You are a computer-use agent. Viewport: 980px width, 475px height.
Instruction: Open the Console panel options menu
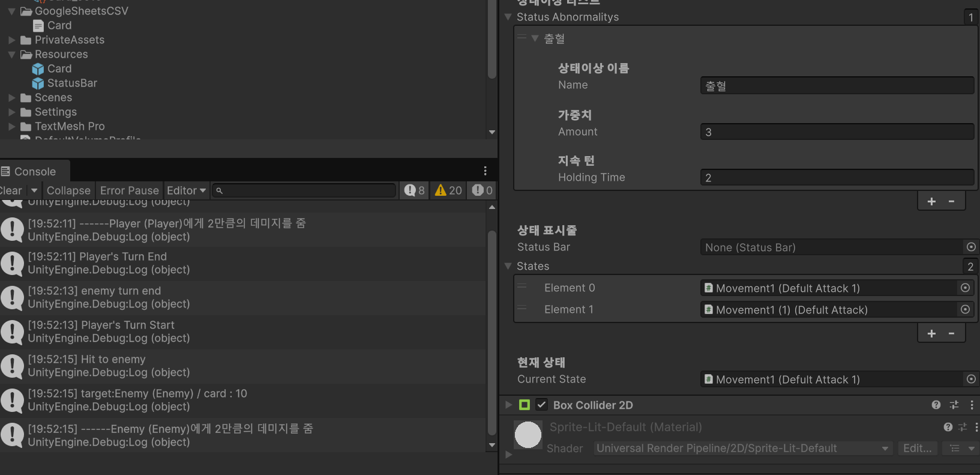tap(485, 171)
